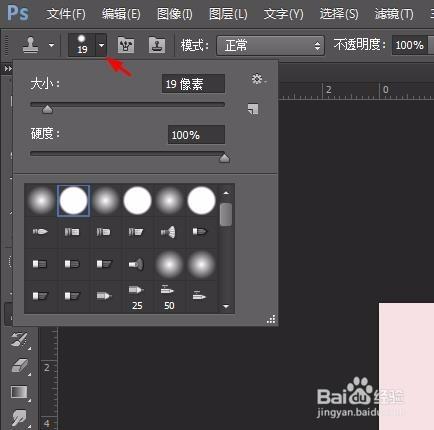This screenshot has height=430, width=434.
Task: Select the fourth top-row hard round brush
Action: (x=137, y=201)
